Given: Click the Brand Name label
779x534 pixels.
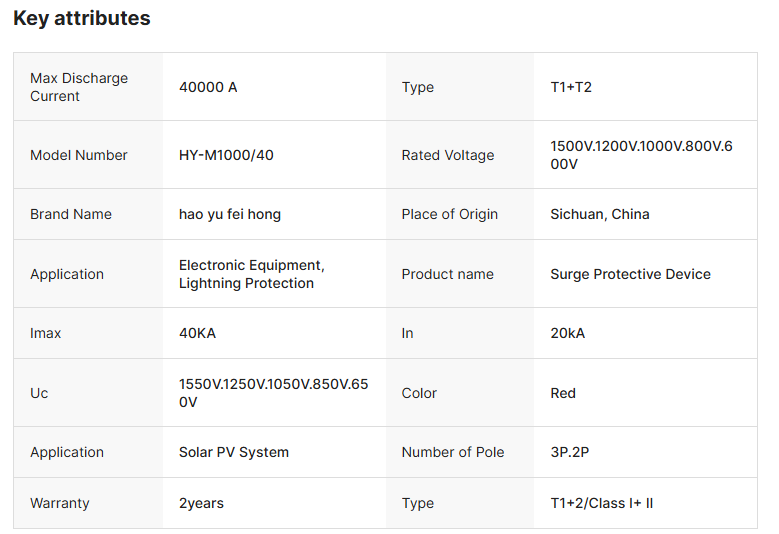Looking at the screenshot, I should [71, 214].
